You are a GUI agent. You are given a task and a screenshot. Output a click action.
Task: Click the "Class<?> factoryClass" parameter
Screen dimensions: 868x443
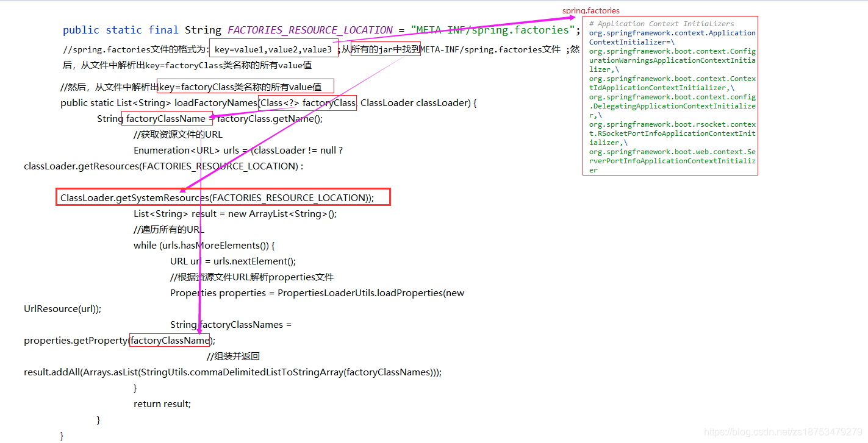(307, 102)
